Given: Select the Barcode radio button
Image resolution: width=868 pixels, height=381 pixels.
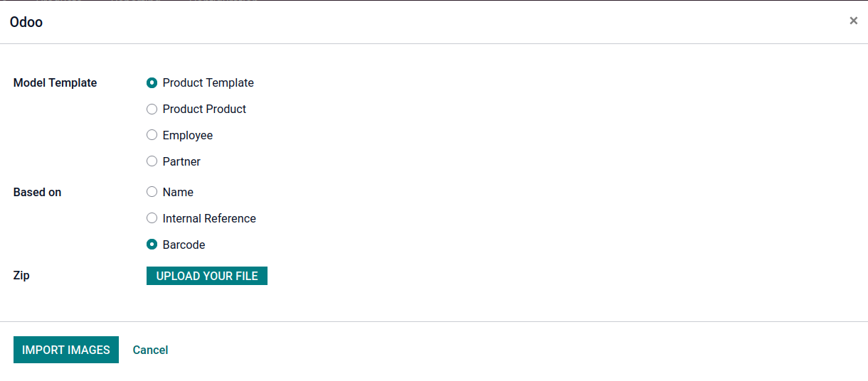Looking at the screenshot, I should pyautogui.click(x=152, y=245).
